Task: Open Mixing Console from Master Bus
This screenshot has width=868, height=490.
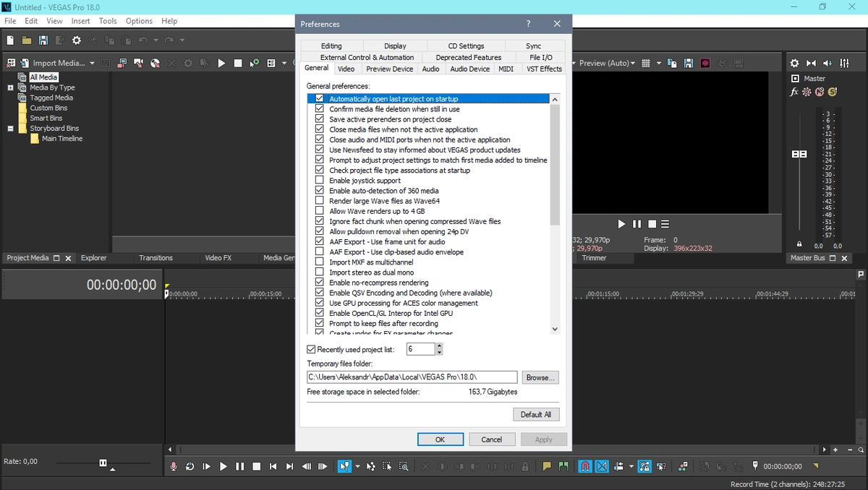Action: coord(843,63)
